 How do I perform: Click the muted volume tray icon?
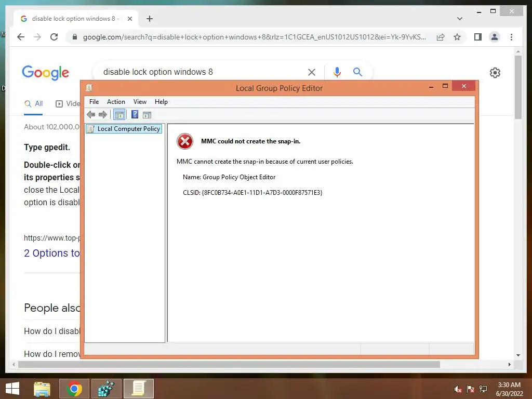[x=458, y=389]
